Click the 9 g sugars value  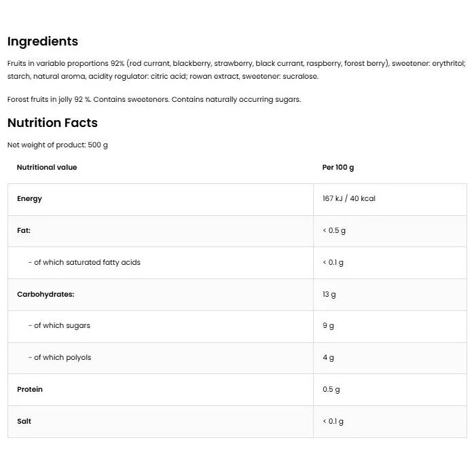[x=328, y=326]
